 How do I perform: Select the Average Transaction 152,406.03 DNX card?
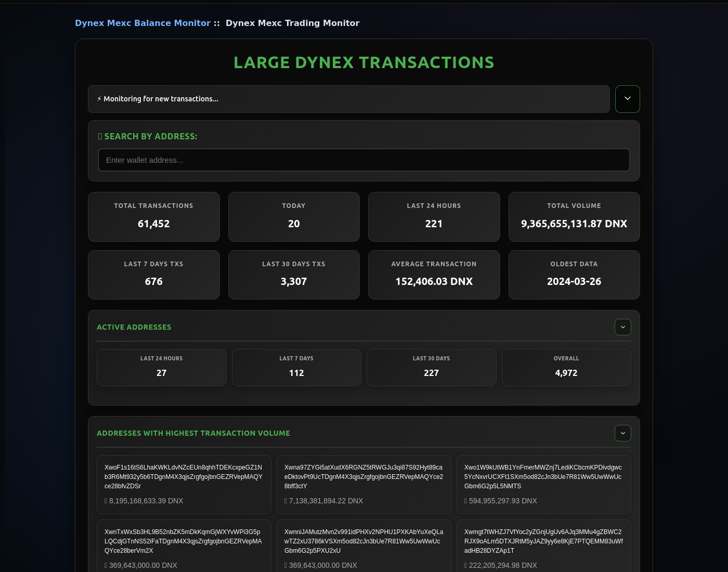coord(434,275)
